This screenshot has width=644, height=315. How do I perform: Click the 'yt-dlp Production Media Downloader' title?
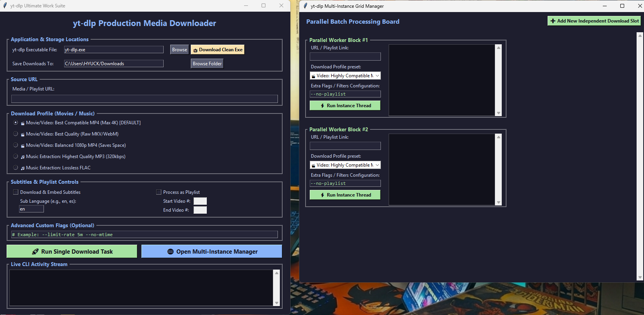(145, 23)
